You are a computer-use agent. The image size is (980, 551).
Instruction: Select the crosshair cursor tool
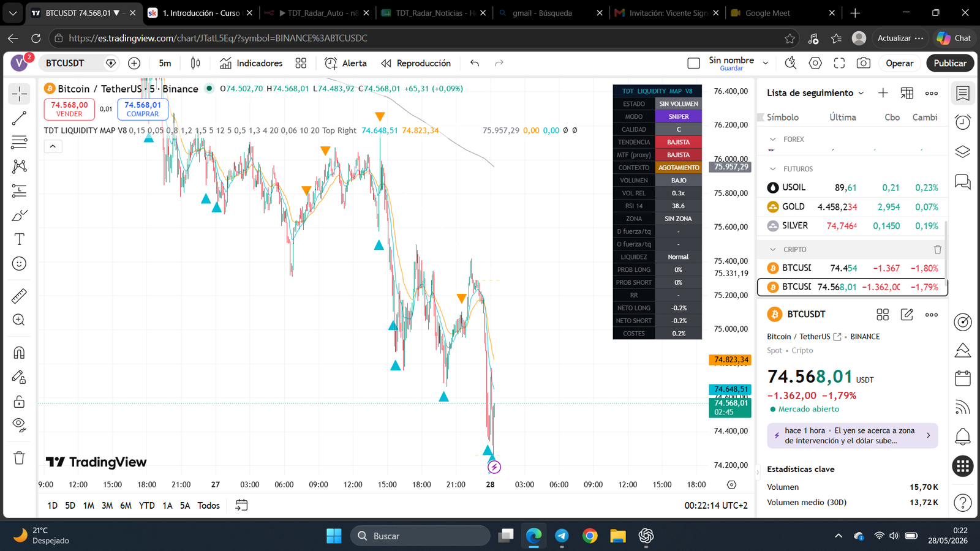(20, 94)
